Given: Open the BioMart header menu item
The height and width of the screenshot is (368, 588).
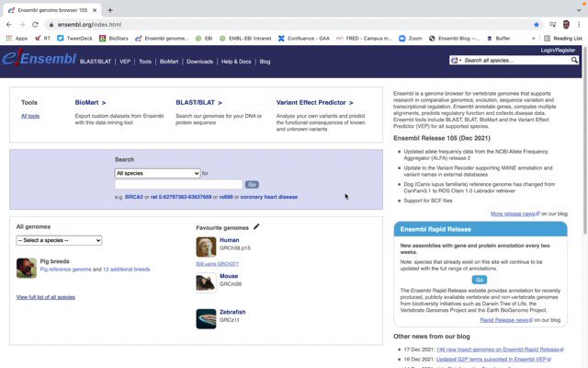Looking at the screenshot, I should pyautogui.click(x=169, y=62).
